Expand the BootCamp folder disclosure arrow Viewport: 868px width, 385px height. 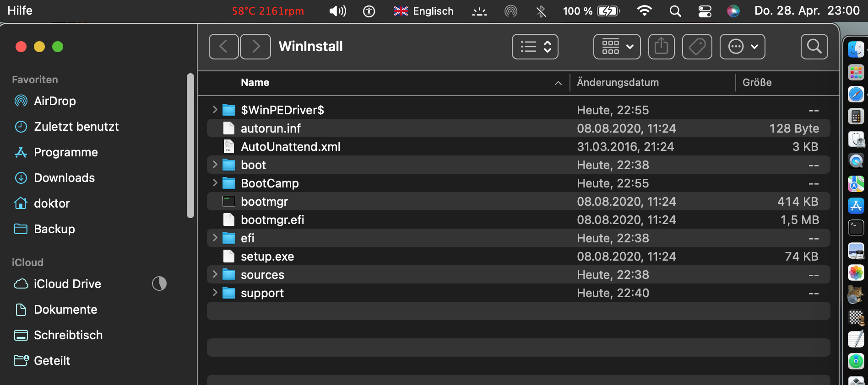215,183
